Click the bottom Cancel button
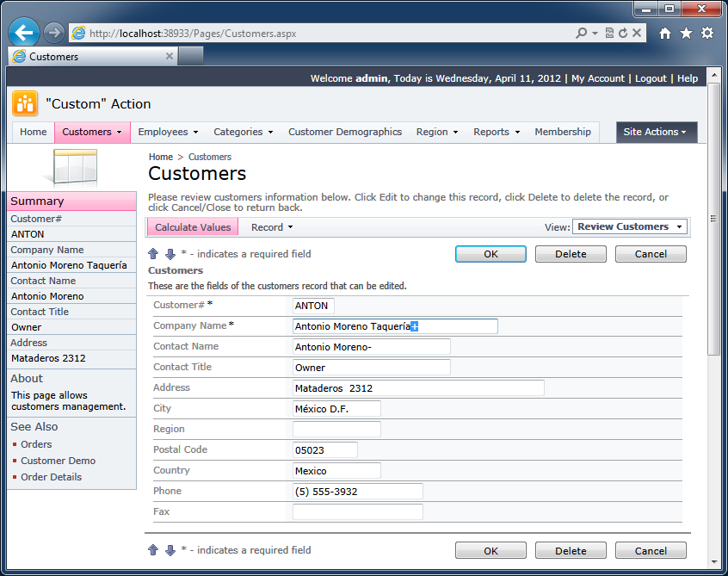728x576 pixels. (x=651, y=550)
